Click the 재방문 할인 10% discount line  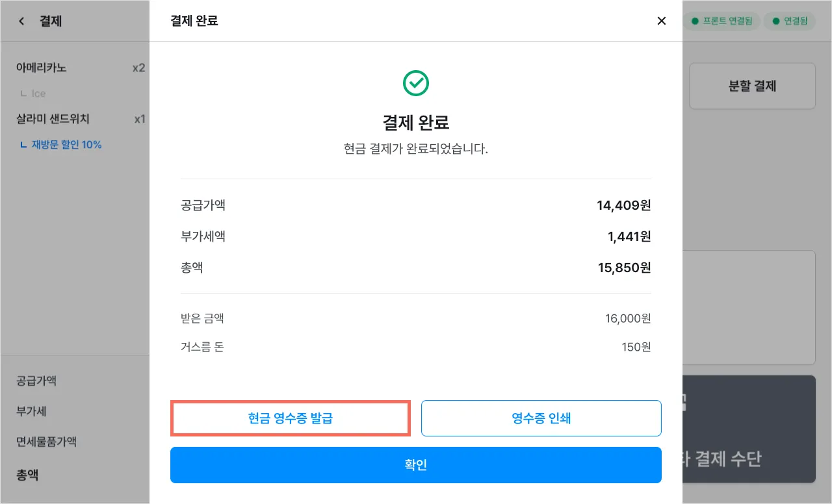[x=66, y=145]
